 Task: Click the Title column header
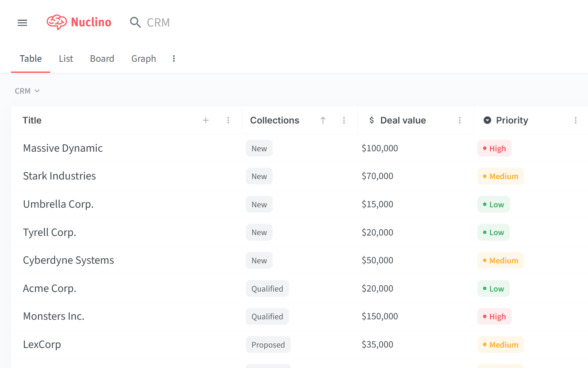tap(32, 120)
